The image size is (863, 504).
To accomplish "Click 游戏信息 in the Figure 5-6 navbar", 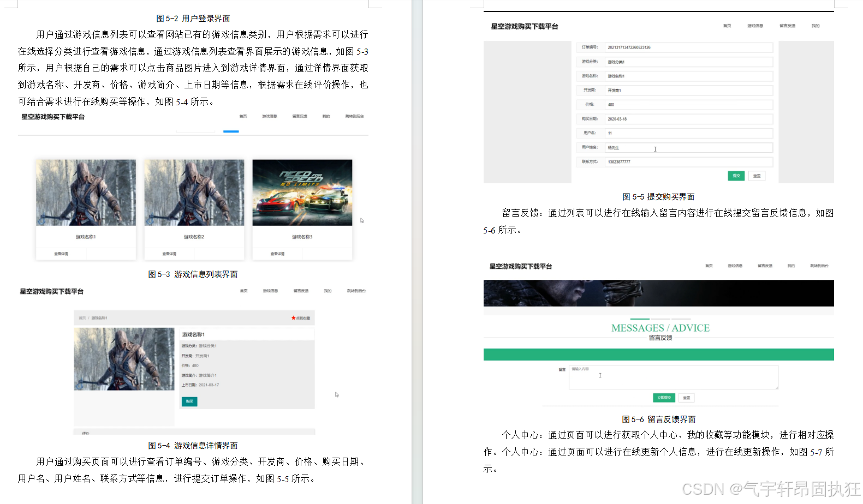I will 735,266.
